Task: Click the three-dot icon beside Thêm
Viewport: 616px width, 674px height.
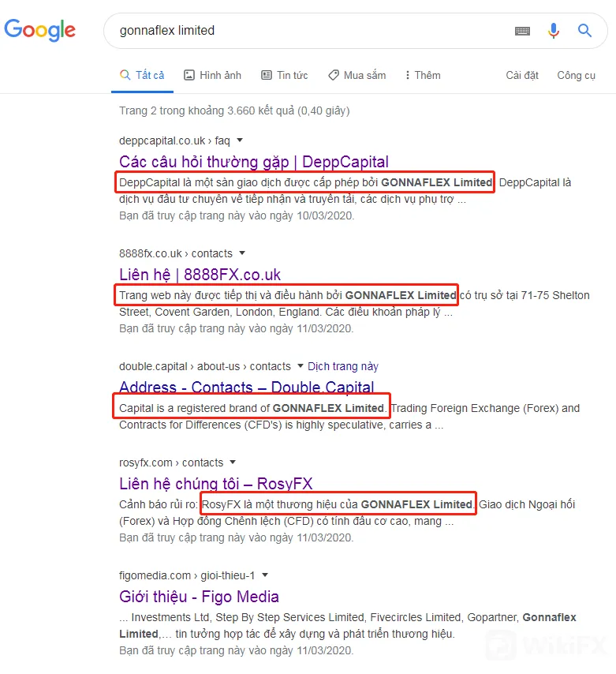Action: point(407,75)
